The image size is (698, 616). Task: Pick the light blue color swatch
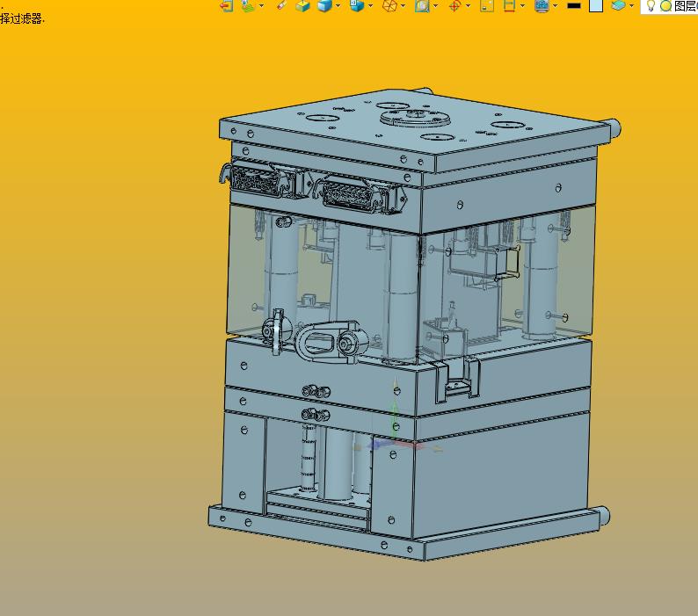coord(596,5)
